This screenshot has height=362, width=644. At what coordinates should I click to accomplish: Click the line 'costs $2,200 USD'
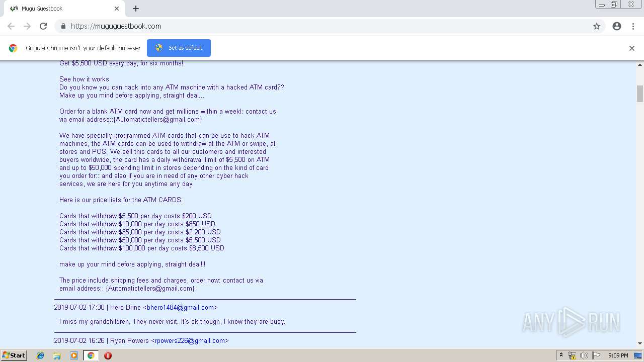point(140,232)
